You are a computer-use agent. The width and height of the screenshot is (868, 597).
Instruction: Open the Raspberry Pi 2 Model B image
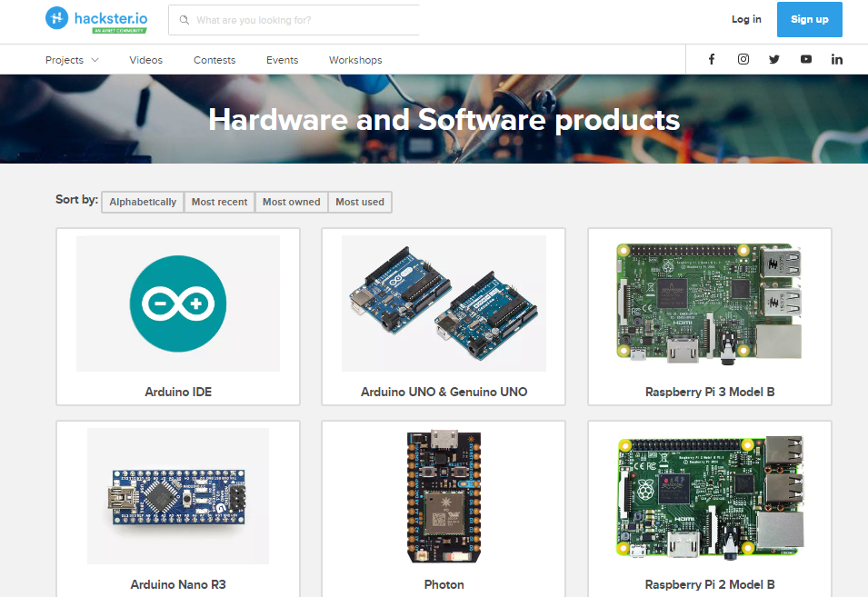(710, 496)
